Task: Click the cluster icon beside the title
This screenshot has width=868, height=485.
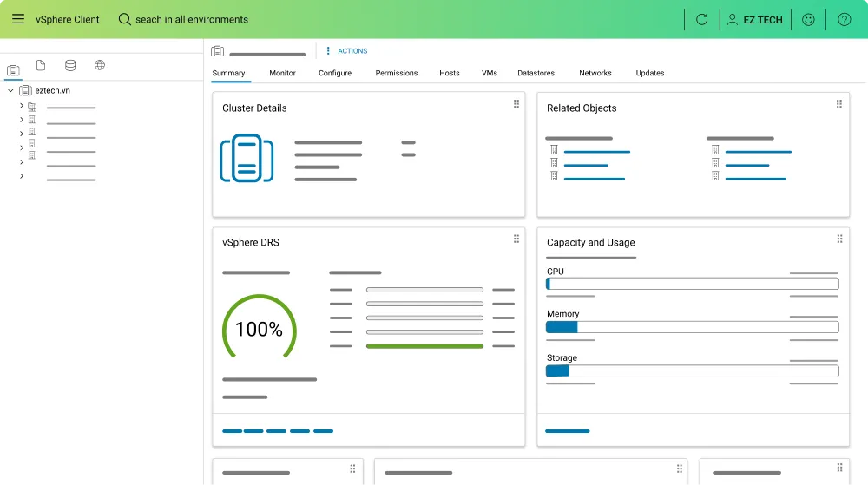Action: pyautogui.click(x=218, y=51)
